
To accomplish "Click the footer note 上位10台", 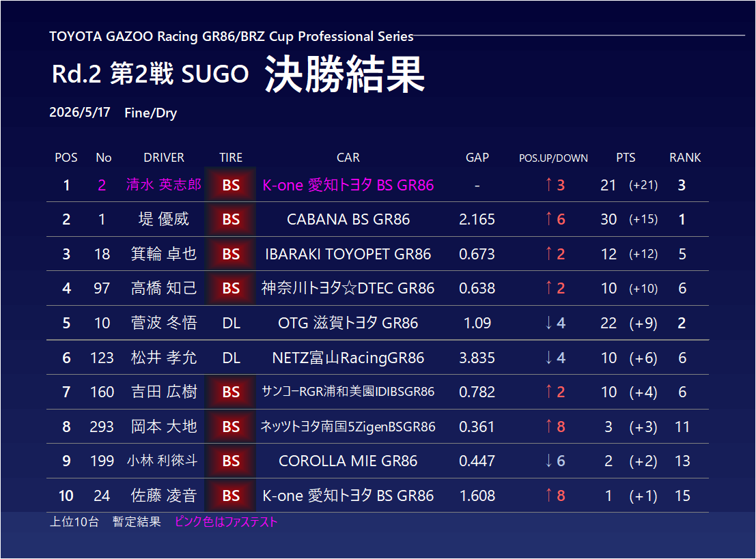I will pos(74,522).
